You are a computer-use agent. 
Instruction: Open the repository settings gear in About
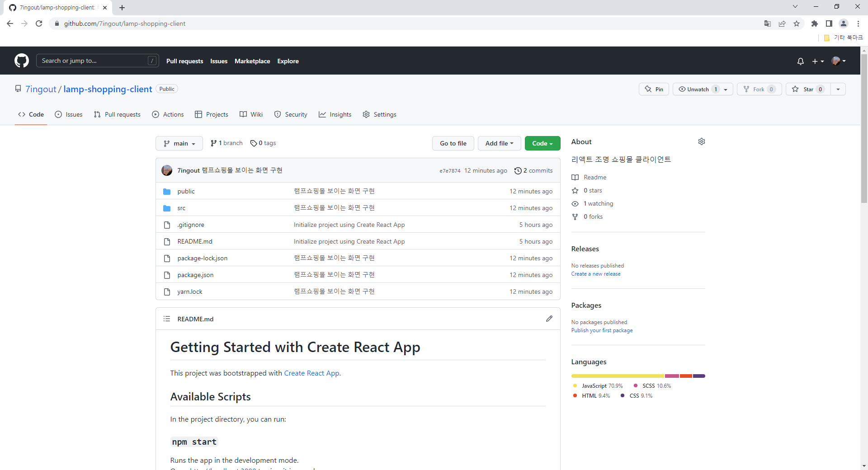tap(701, 141)
